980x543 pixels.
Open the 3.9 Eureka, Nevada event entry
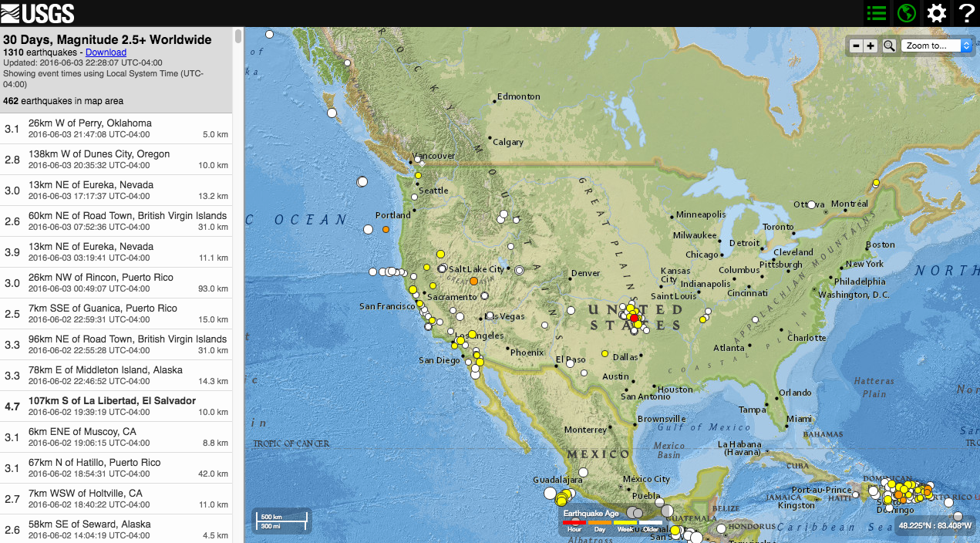pos(116,251)
